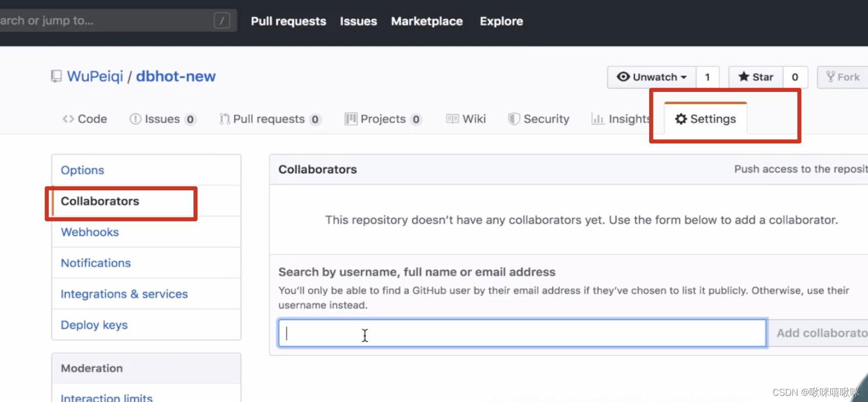The width and height of the screenshot is (868, 402).
Task: Open the dbhot-new repository link
Action: [x=175, y=77]
